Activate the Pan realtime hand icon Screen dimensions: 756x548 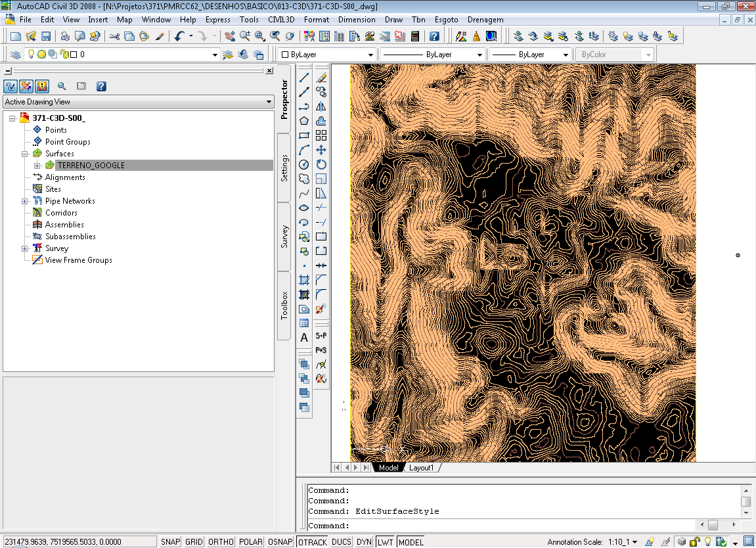(230, 36)
